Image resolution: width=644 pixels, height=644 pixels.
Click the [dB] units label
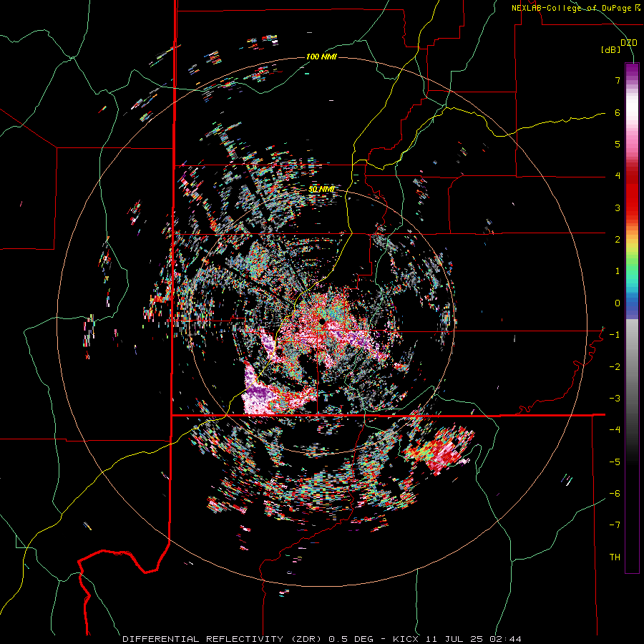(610, 50)
